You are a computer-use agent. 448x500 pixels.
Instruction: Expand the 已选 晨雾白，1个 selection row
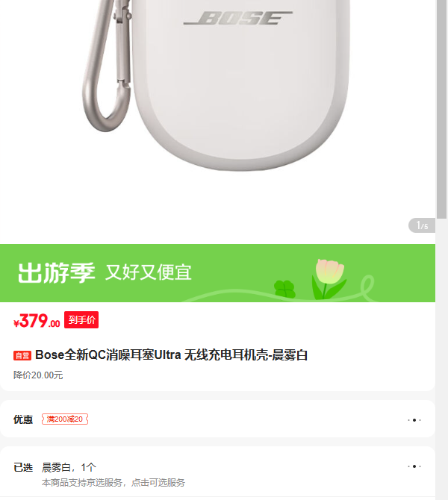click(x=217, y=472)
